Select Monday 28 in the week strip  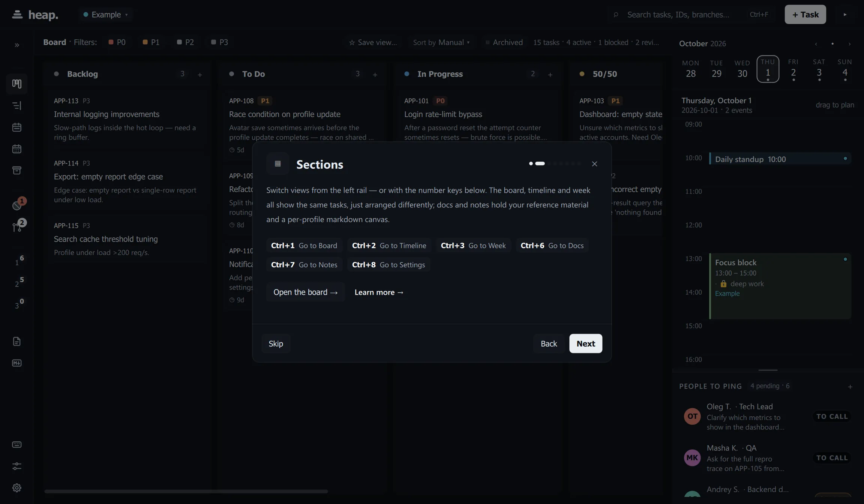(691, 69)
